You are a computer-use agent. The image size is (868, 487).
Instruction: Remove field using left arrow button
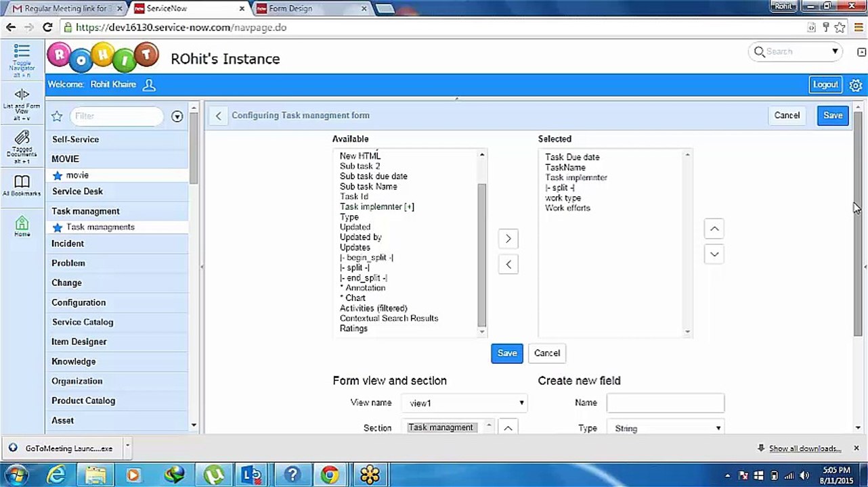pos(508,264)
